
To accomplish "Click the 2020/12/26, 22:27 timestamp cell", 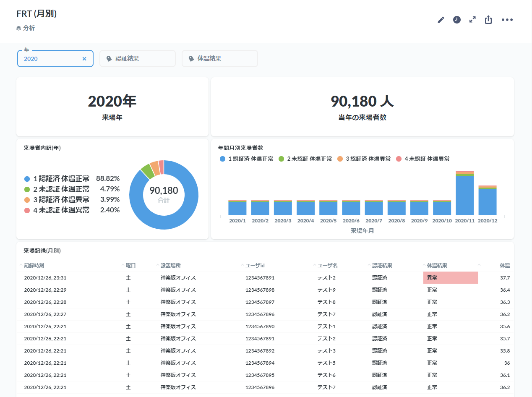I will tap(45, 314).
